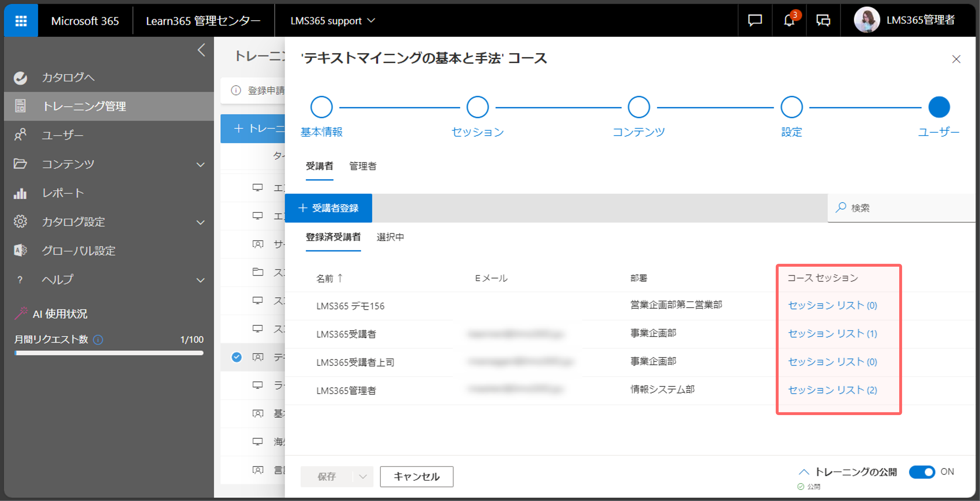Screen dimensions: 980x501
Task: Expand the カタログ設定 sidebar chevron
Action: [x=201, y=222]
